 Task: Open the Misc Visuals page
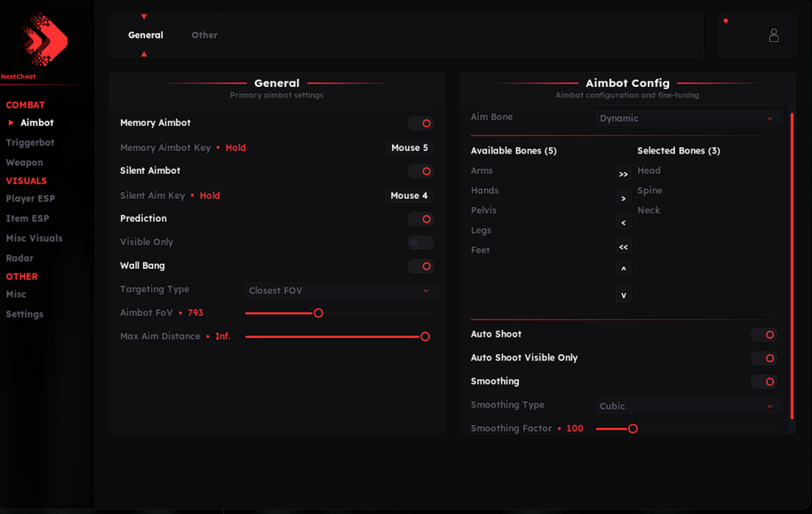coord(34,238)
